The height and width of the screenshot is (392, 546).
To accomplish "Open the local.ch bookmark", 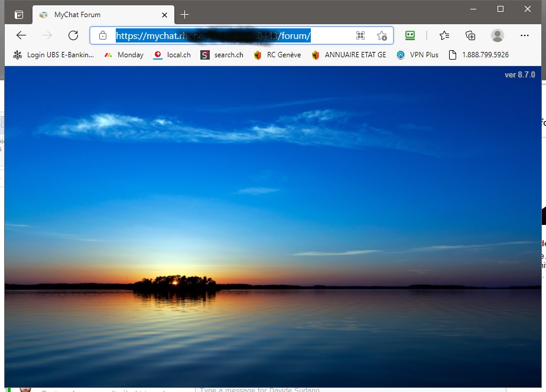I will tap(172, 55).
